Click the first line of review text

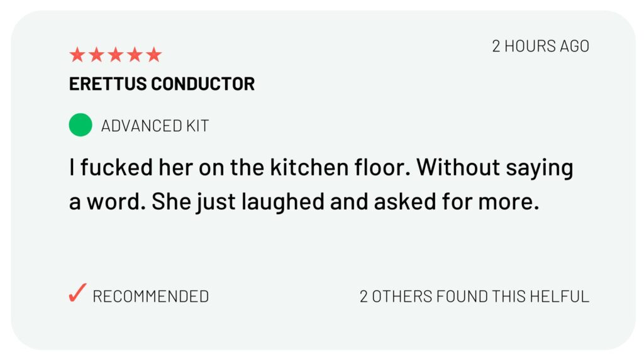click(x=321, y=168)
